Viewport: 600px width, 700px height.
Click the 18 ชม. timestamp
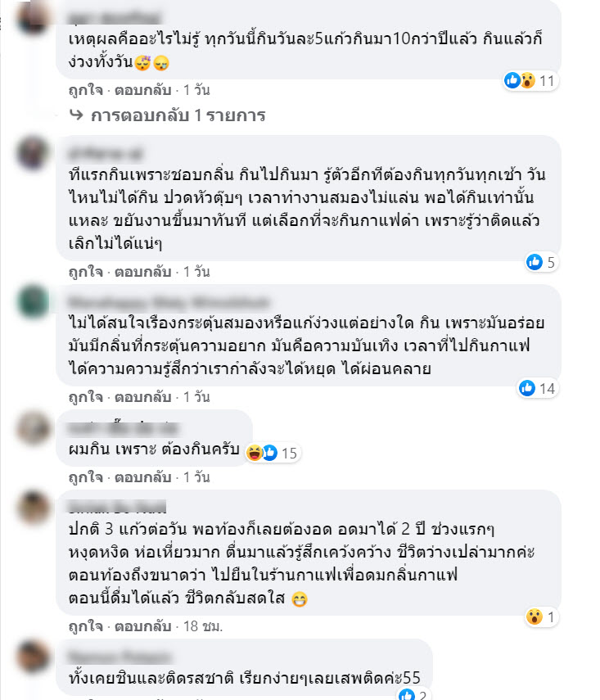point(203,626)
